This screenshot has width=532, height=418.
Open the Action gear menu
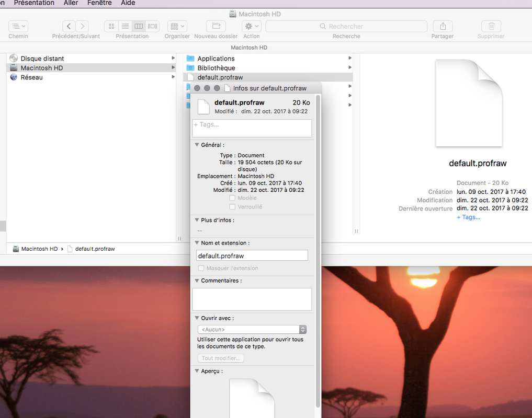tap(252, 26)
